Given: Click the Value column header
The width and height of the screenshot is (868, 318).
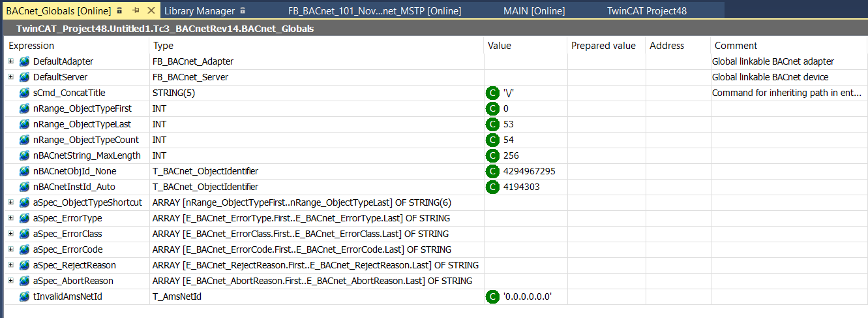Looking at the screenshot, I should (x=526, y=46).
